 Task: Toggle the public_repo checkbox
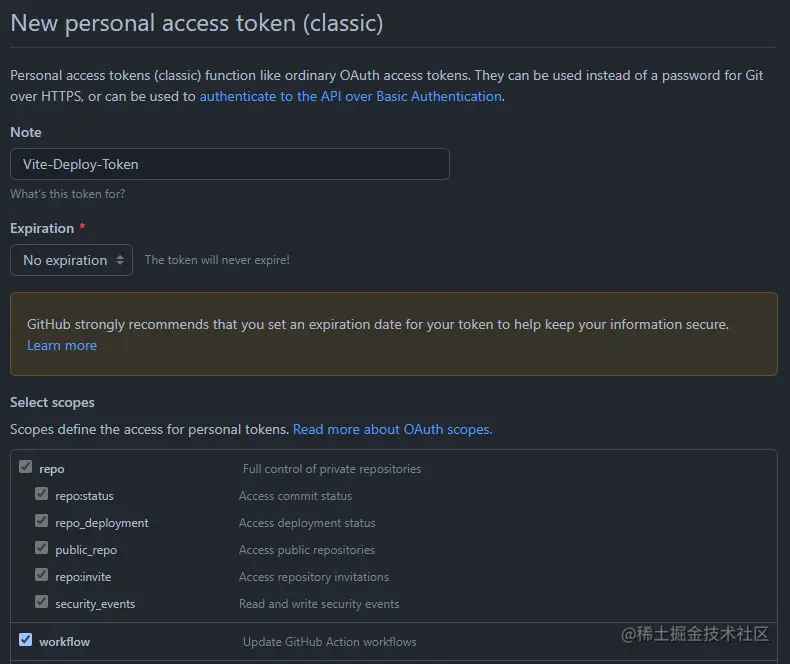coord(41,548)
